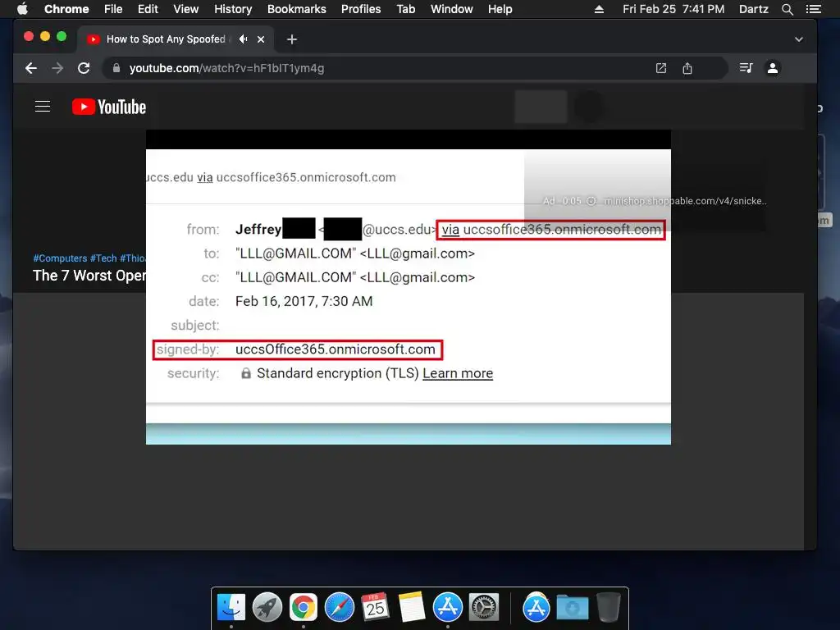The width and height of the screenshot is (840, 630).
Task: Open Trash in the Dock
Action: (x=609, y=608)
